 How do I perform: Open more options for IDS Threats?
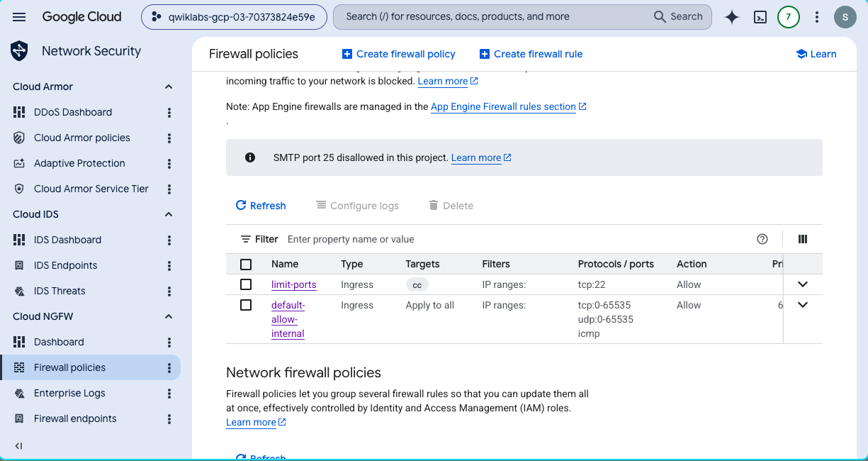click(169, 291)
